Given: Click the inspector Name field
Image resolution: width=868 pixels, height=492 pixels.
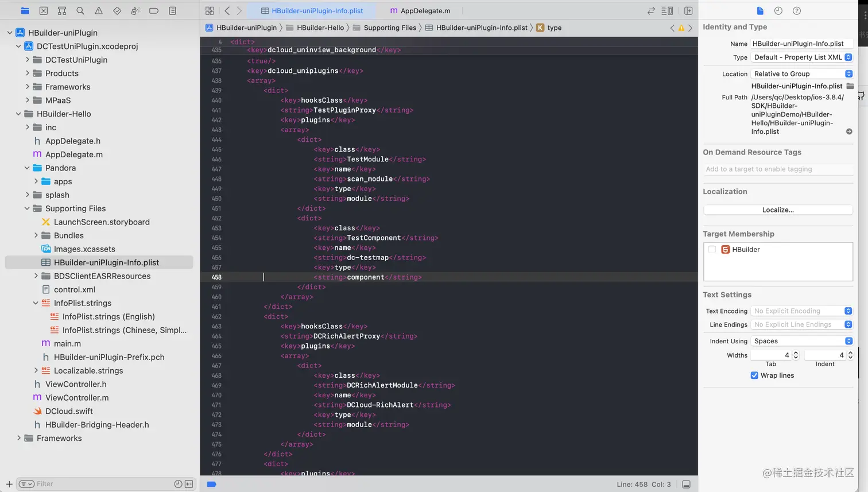Looking at the screenshot, I should point(801,44).
